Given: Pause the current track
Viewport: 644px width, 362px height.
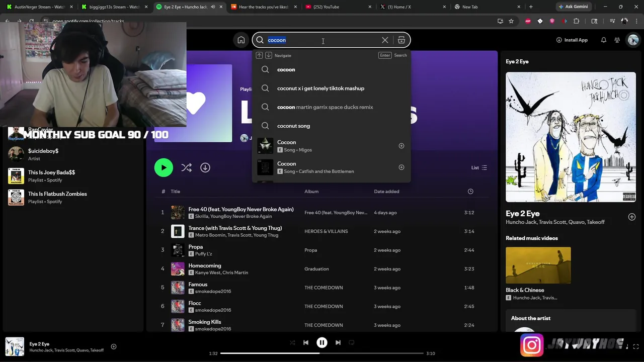Looking at the screenshot, I should [x=322, y=342].
